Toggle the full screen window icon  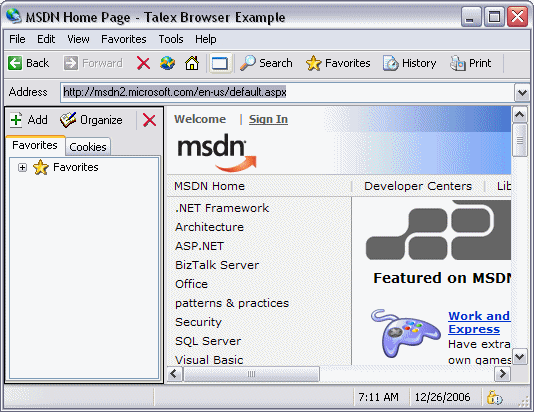pyautogui.click(x=220, y=63)
